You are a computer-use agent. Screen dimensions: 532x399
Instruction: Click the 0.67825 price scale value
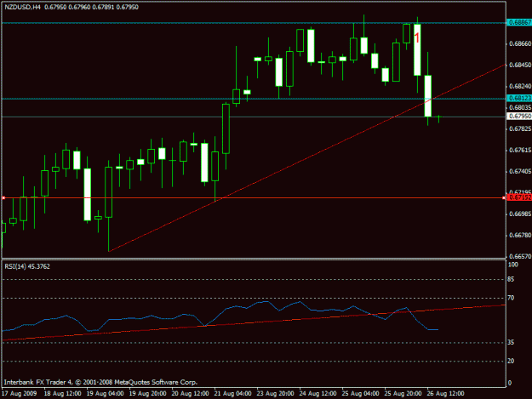(x=520, y=128)
